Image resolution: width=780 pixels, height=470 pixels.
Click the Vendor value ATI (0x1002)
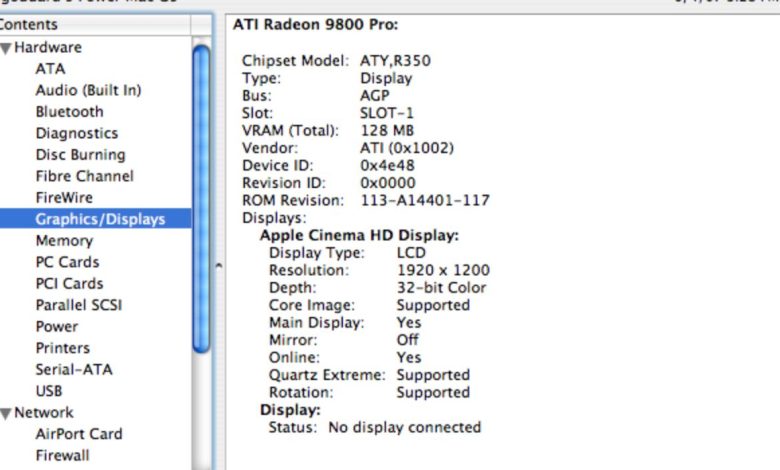point(406,148)
